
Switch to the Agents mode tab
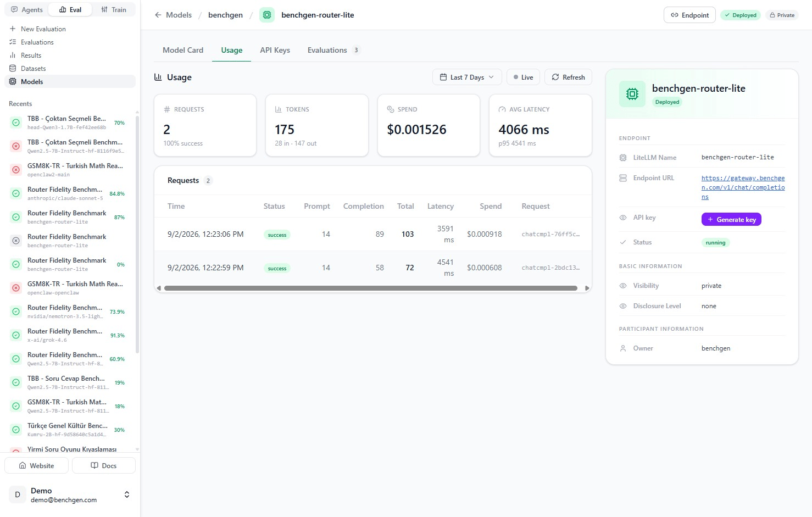coord(27,10)
